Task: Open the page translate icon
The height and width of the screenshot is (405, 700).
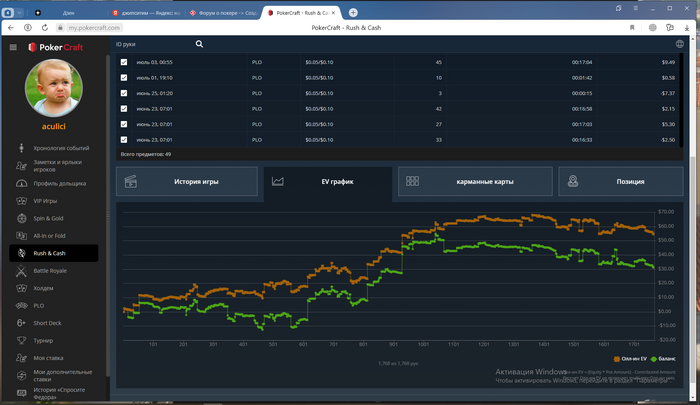Action: (x=653, y=28)
